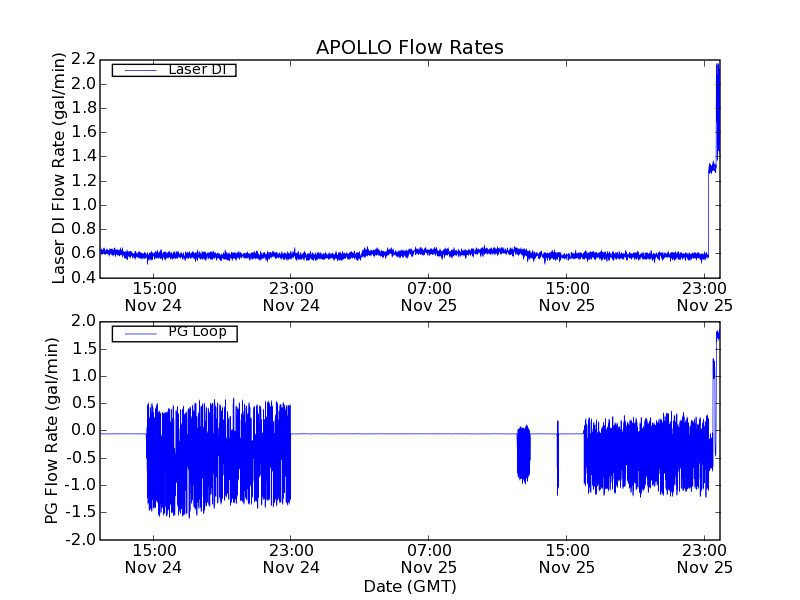Click the 1.0 tick on PG Flow axis
Screen dimensions: 800x600
(83, 376)
